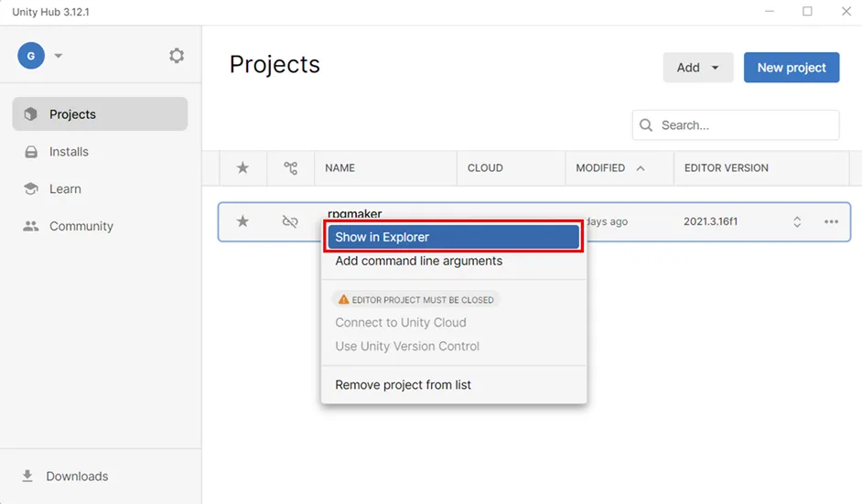Image resolution: width=862 pixels, height=504 pixels.
Task: Click the user account avatar G
Action: pos(31,56)
